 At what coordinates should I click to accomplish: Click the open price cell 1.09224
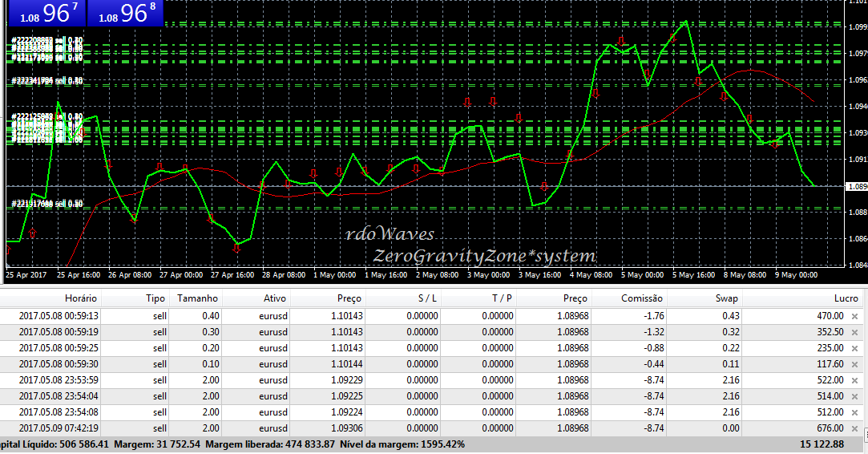347,412
